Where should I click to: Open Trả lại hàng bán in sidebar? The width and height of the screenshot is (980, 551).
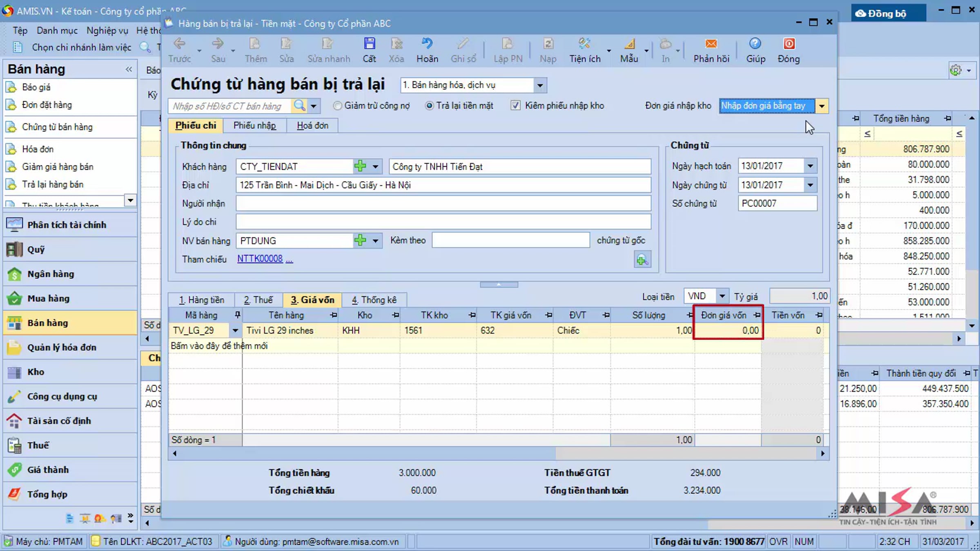[x=53, y=184]
